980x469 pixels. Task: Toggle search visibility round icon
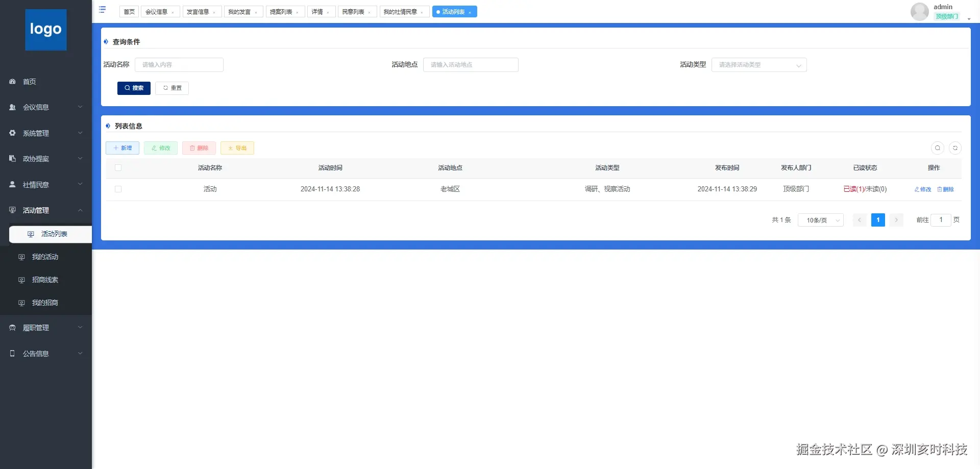click(938, 148)
